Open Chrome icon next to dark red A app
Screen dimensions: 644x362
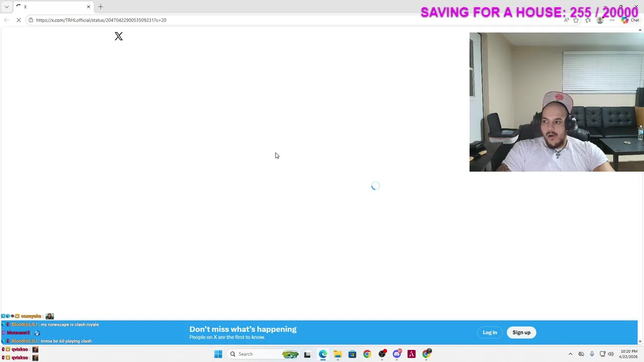pos(427,354)
